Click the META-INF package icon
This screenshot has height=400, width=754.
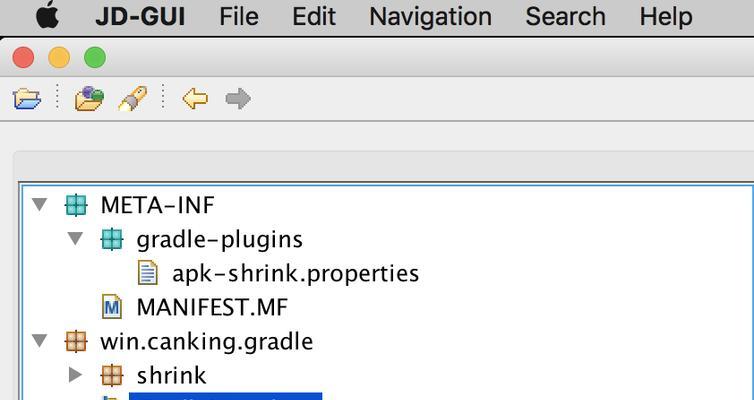pos(76,205)
